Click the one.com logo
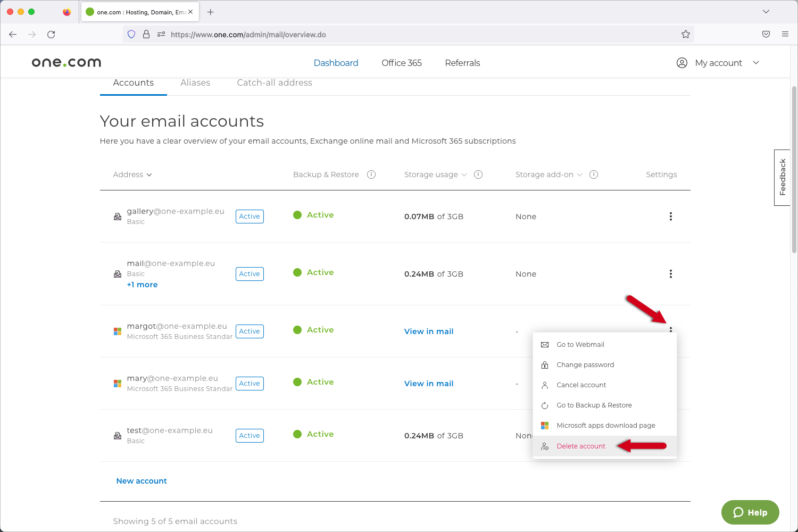The height and width of the screenshot is (532, 798). coord(66,63)
